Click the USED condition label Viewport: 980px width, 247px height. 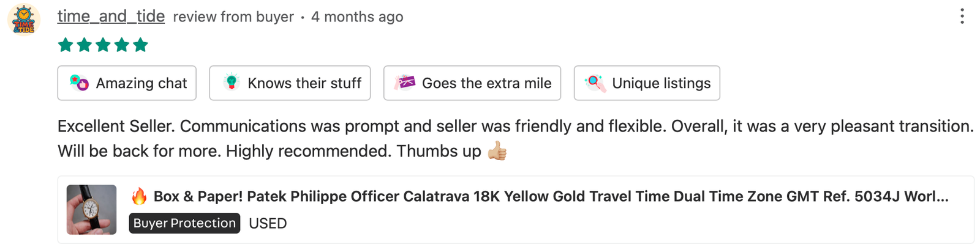point(268,223)
